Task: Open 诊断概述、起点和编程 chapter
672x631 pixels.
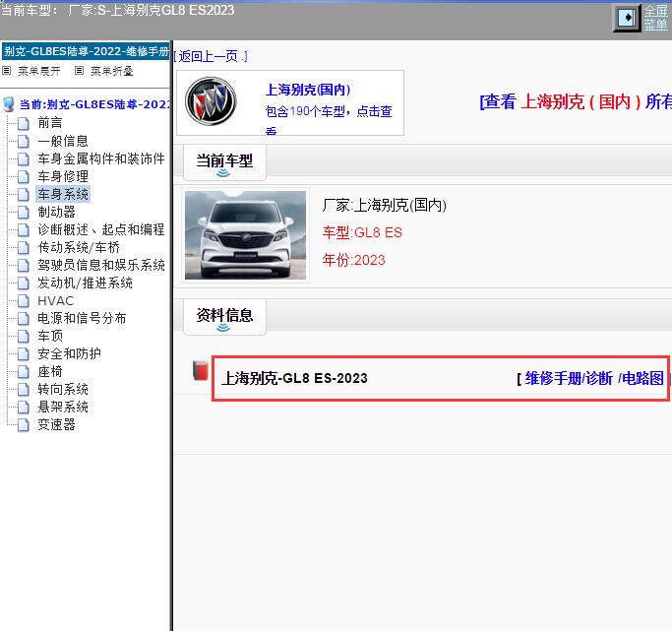Action: (101, 229)
